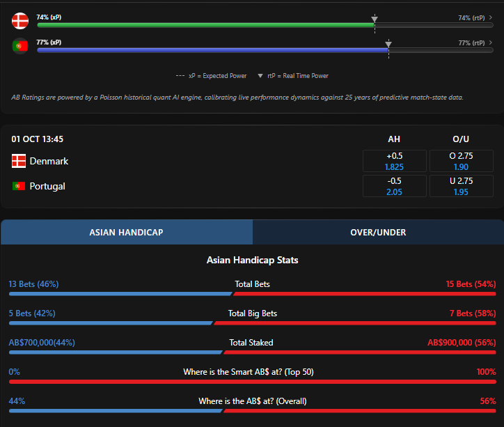The width and height of the screenshot is (504, 427).
Task: Click the O/U column header
Action: 461,139
